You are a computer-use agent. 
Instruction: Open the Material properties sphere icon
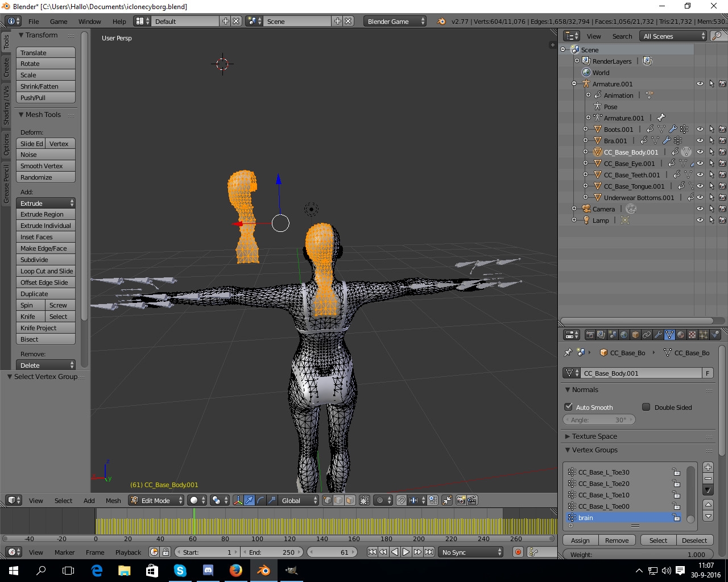[681, 335]
